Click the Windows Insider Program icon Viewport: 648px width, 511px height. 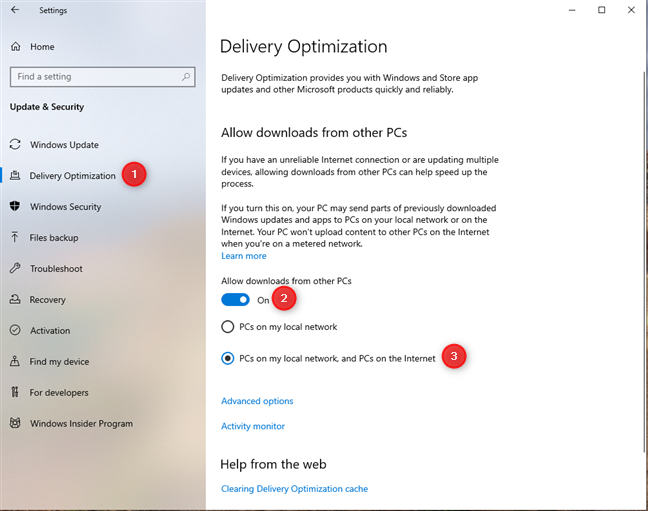click(x=15, y=423)
